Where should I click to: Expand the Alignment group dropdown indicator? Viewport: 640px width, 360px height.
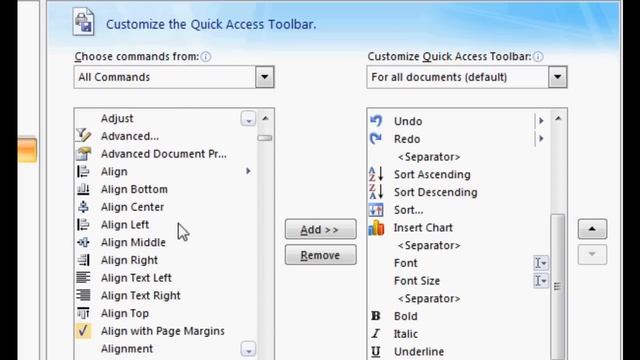(248, 349)
